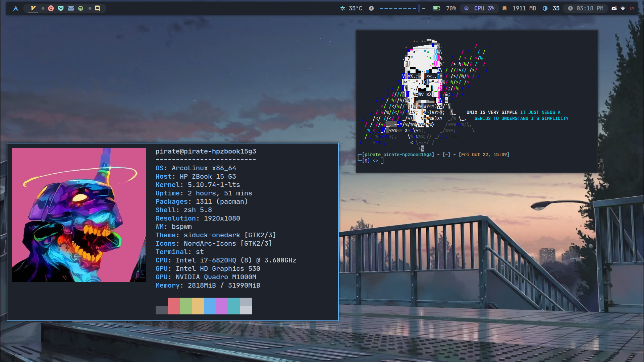Click the music note volume icon
644x362 pixels.
coord(371,8)
